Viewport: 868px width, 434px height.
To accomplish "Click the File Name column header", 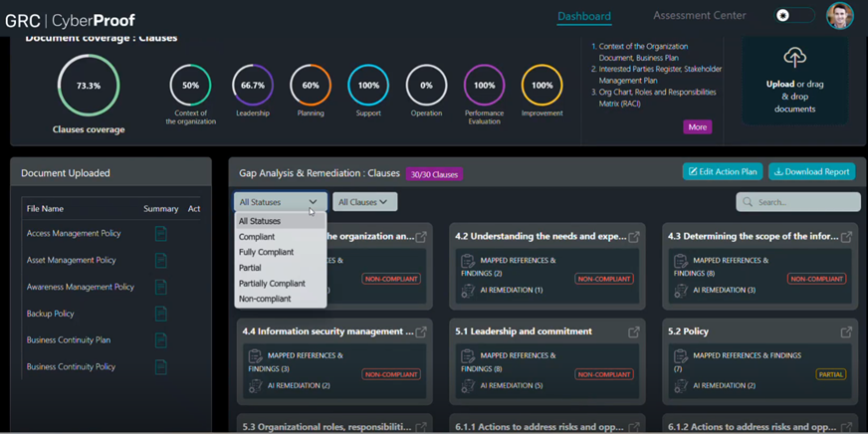I will (x=45, y=209).
